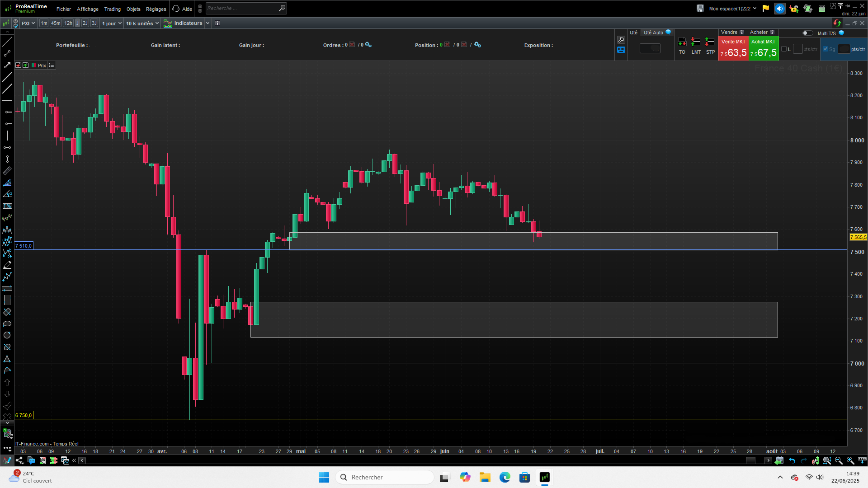Screen dimensions: 868x488
Task: Uncheck the Sg stop checkbox
Action: (x=826, y=49)
